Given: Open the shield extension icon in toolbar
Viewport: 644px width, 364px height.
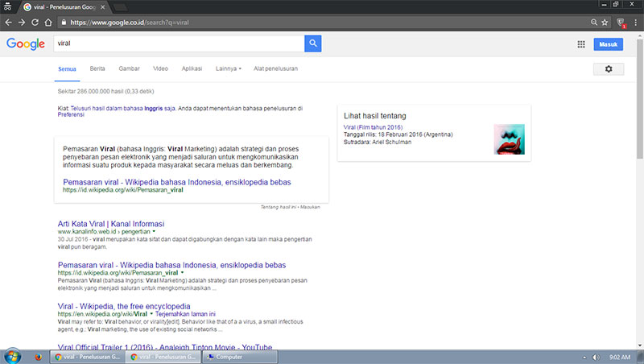Looking at the screenshot, I should [621, 23].
